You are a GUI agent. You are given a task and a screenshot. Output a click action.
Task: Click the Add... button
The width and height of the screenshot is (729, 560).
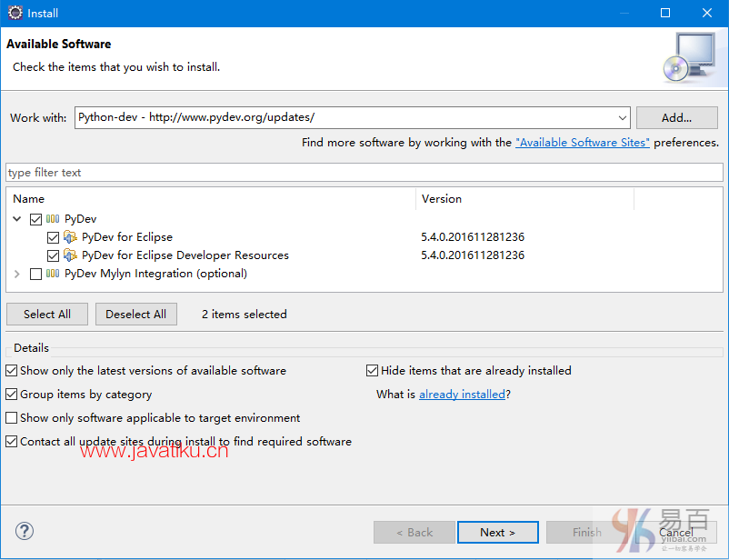677,117
